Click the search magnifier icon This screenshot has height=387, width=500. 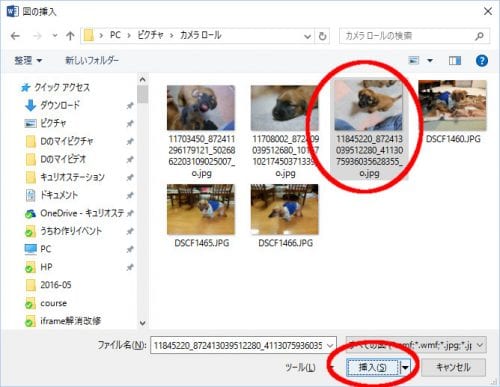[479, 36]
